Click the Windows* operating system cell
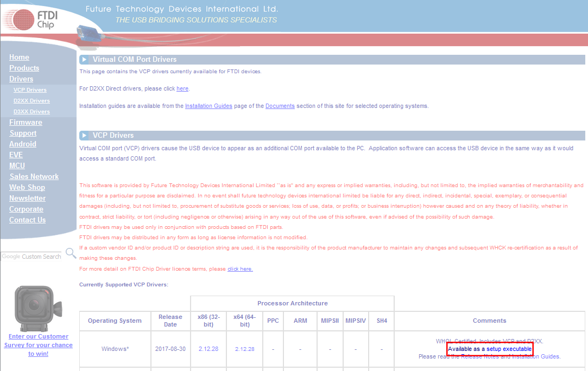This screenshot has height=371, width=588. tap(115, 349)
